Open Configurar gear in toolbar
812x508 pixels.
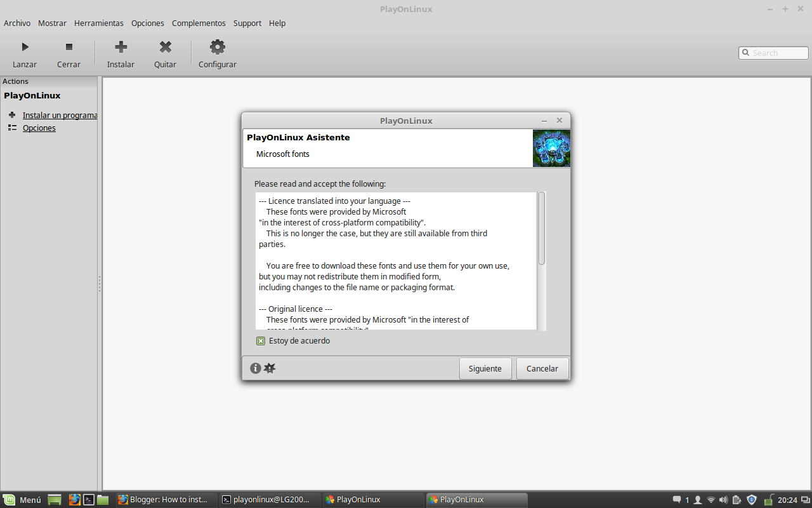click(218, 47)
